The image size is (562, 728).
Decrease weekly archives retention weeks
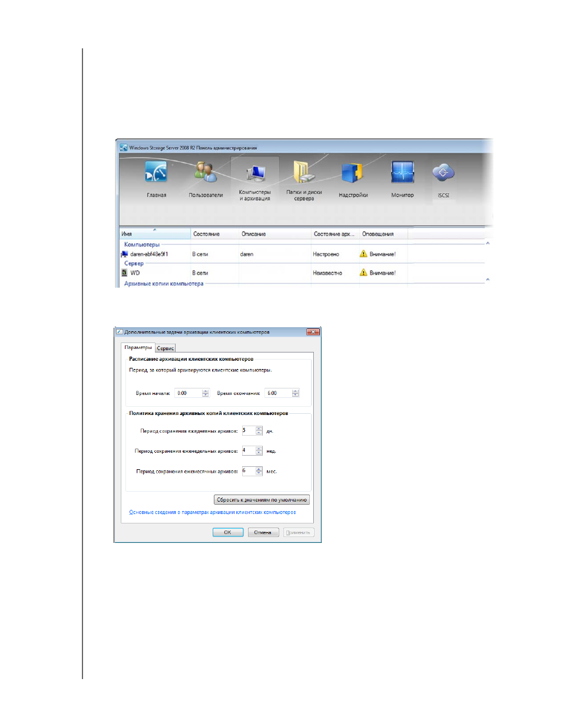coord(259,453)
